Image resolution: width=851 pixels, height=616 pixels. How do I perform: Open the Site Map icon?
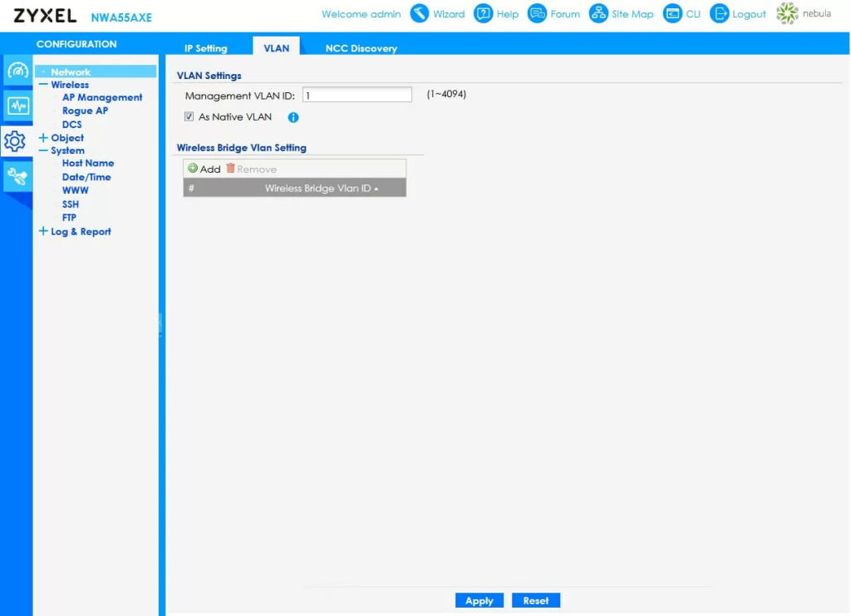598,13
